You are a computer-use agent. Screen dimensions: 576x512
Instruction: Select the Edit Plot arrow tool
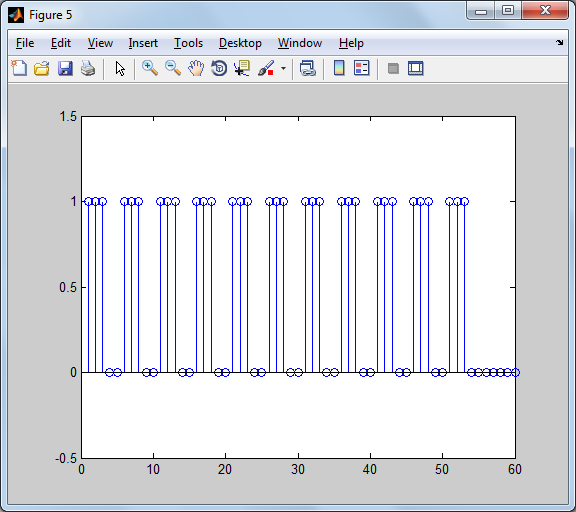[x=120, y=68]
